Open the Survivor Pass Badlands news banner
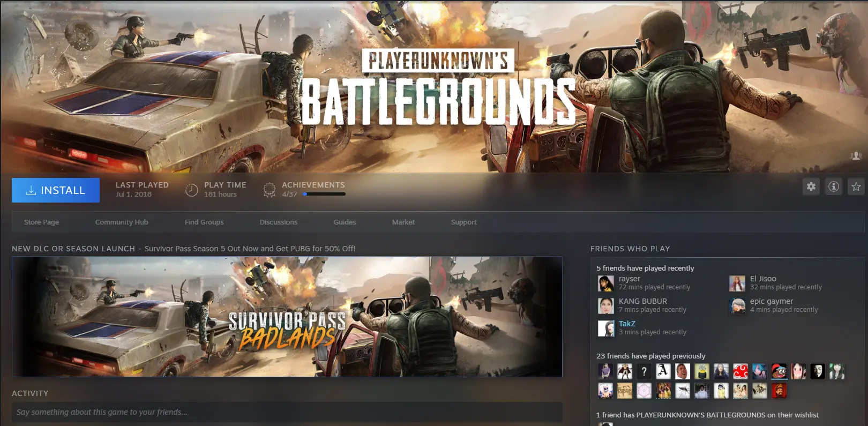This screenshot has width=868, height=426. 287,317
